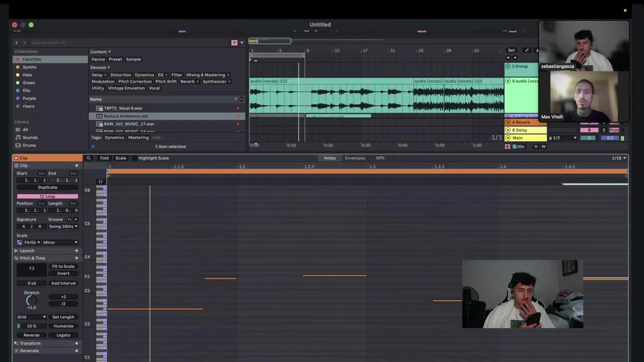
Task: Click the 1 Group track fold icon
Action: (508, 66)
